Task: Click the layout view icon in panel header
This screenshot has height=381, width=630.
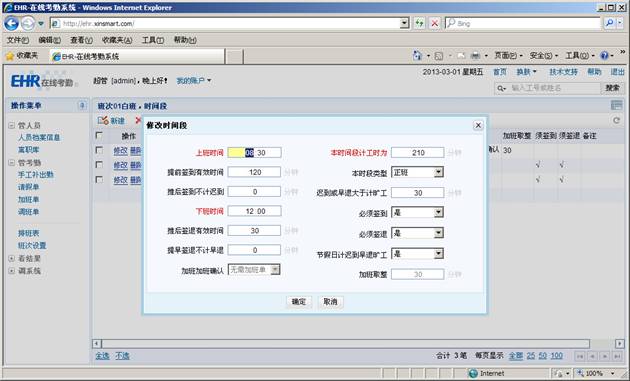Action: click(x=616, y=106)
